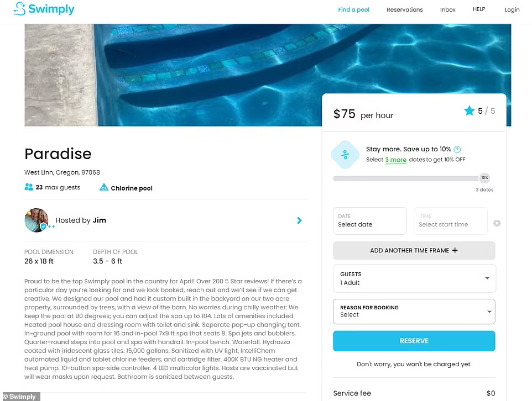
Task: Select the Find a pool menu item
Action: coord(353,9)
